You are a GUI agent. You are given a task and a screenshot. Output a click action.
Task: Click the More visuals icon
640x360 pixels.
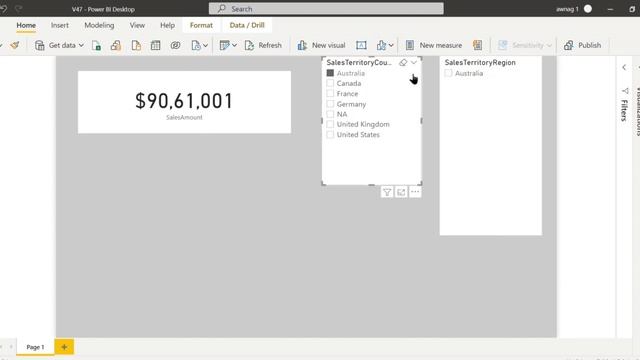coord(381,45)
